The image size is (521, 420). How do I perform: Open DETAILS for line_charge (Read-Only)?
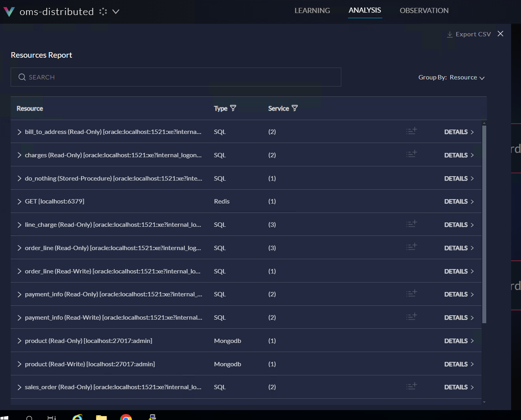pos(459,225)
